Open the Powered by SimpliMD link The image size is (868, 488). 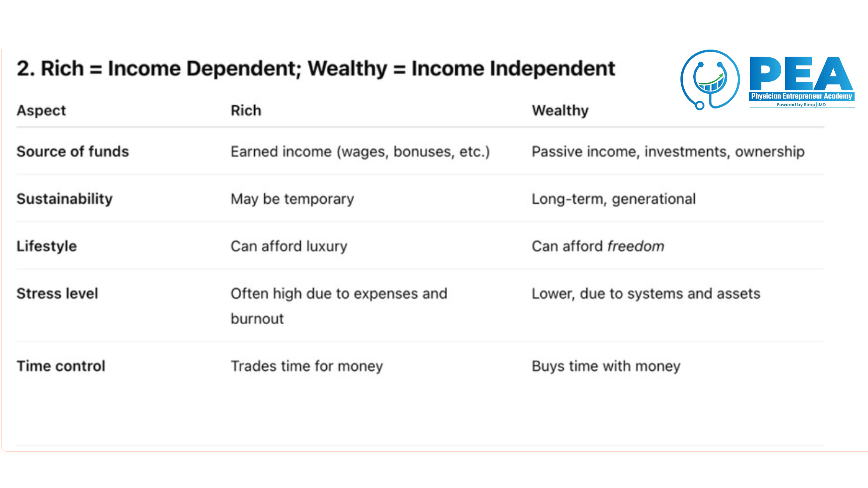[x=801, y=105]
